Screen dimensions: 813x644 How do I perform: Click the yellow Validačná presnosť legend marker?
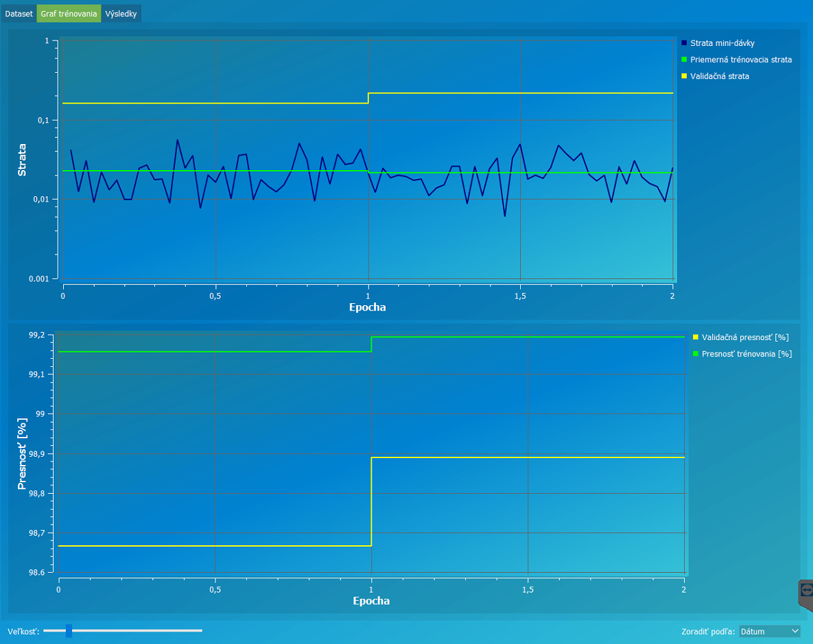click(696, 337)
